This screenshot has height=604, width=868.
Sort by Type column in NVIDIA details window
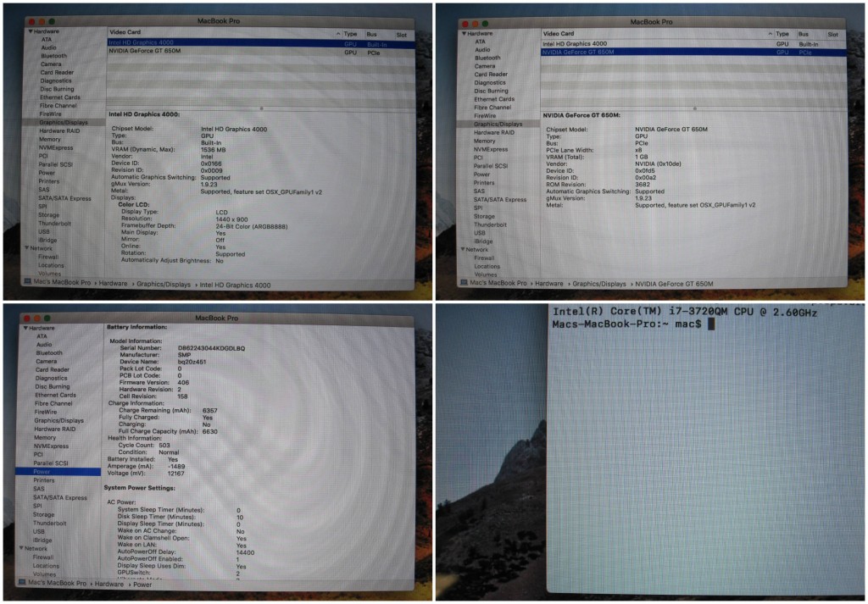(782, 34)
